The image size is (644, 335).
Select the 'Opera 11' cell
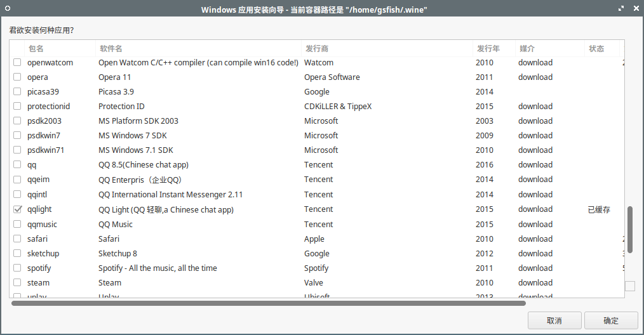pos(114,77)
